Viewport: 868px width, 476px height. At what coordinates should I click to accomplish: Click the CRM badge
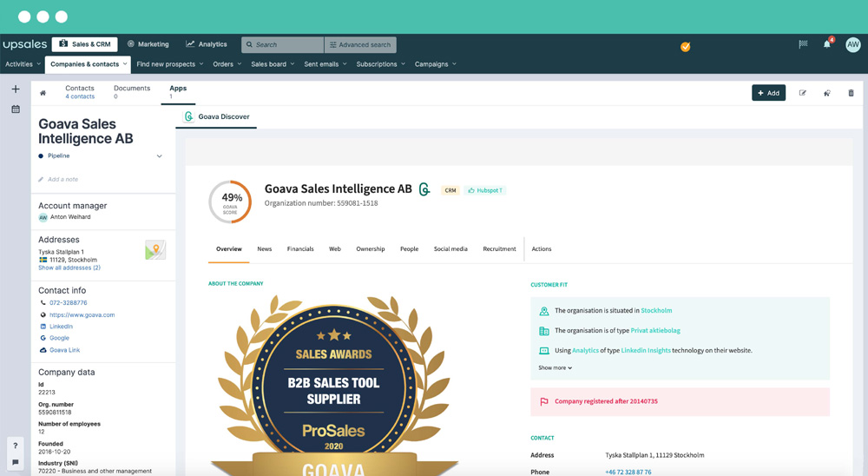pos(450,190)
